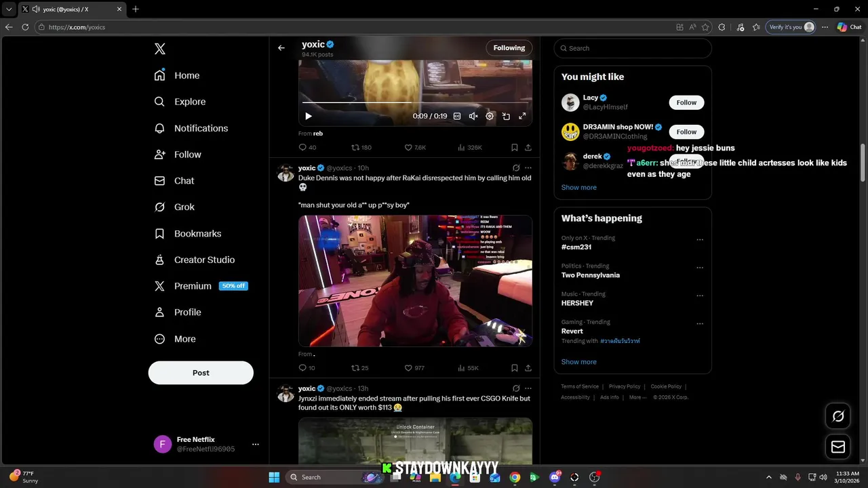Image resolution: width=868 pixels, height=488 pixels.
Task: Play the Duke Dennis video thumbnail
Action: pyautogui.click(x=415, y=281)
